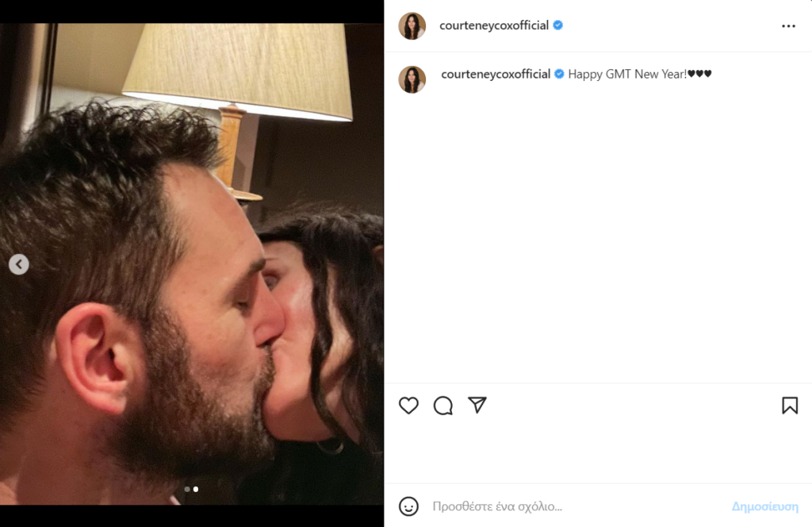Open the three-dot more options menu
This screenshot has width=812, height=527.
click(788, 26)
